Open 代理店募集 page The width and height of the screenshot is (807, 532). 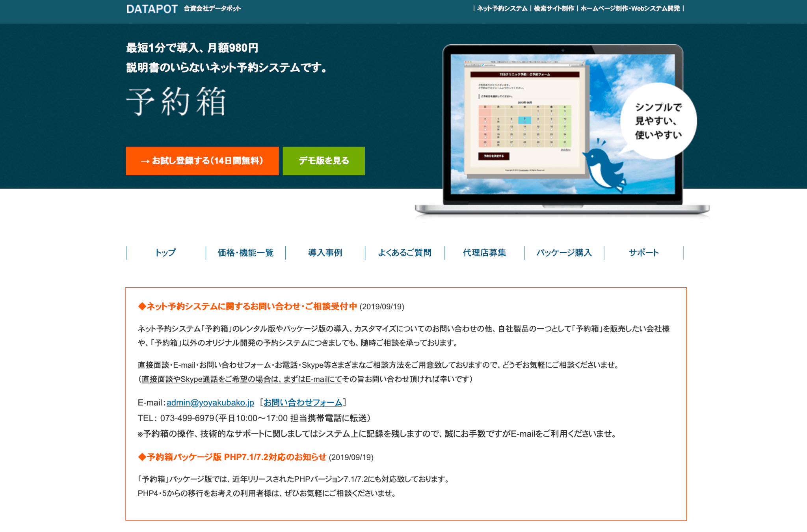point(484,253)
